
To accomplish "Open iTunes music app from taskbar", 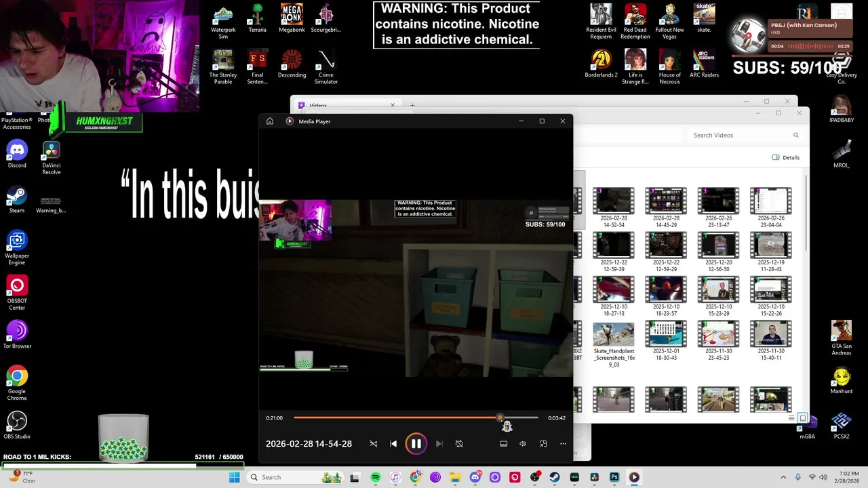I will [395, 477].
